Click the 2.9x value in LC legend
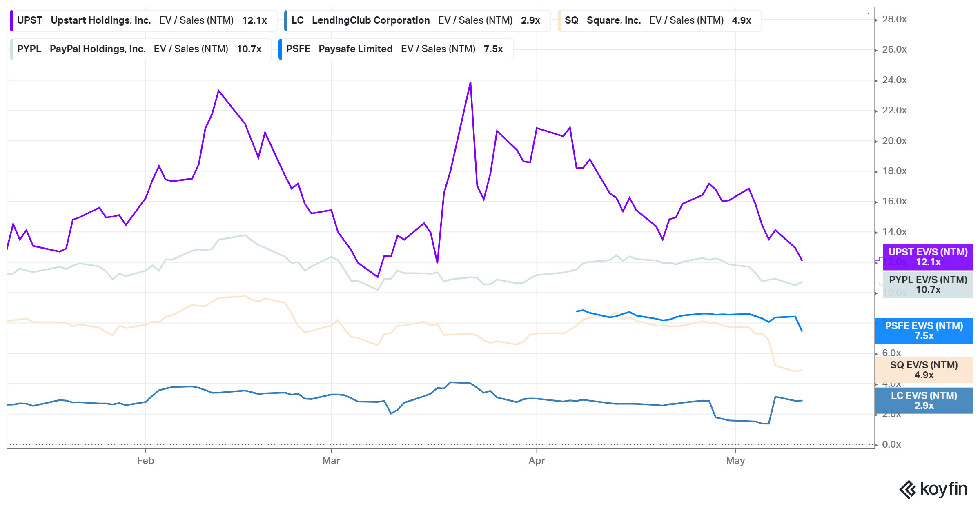Image resolution: width=980 pixels, height=506 pixels. 530,21
